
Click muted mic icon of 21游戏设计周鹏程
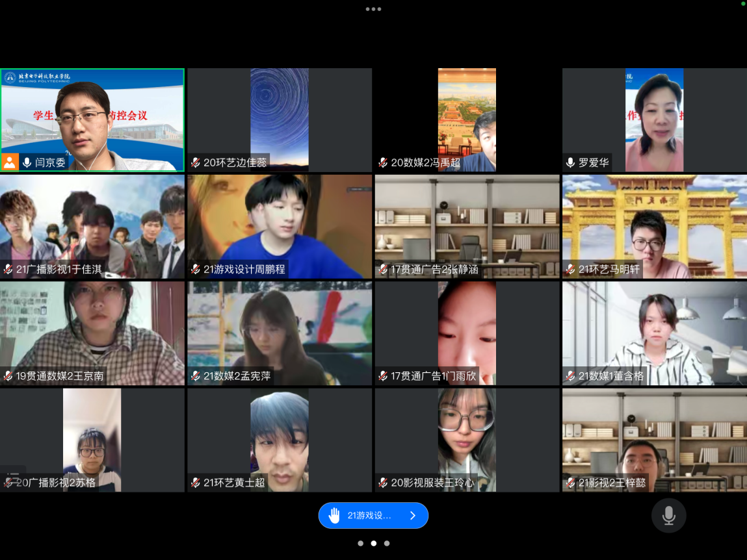[196, 269]
